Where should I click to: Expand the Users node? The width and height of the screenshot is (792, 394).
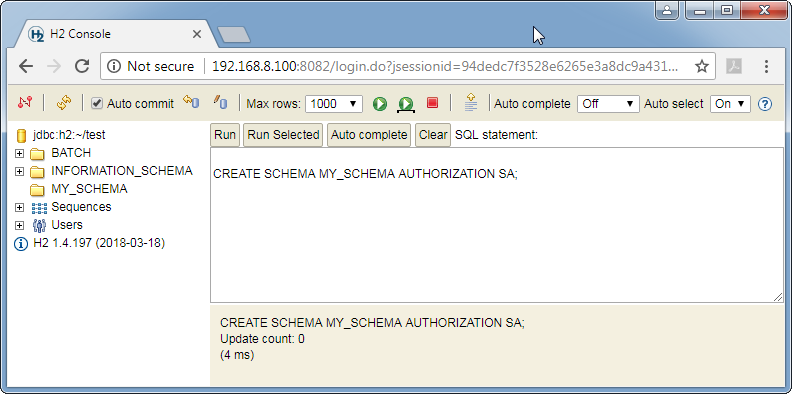point(19,225)
